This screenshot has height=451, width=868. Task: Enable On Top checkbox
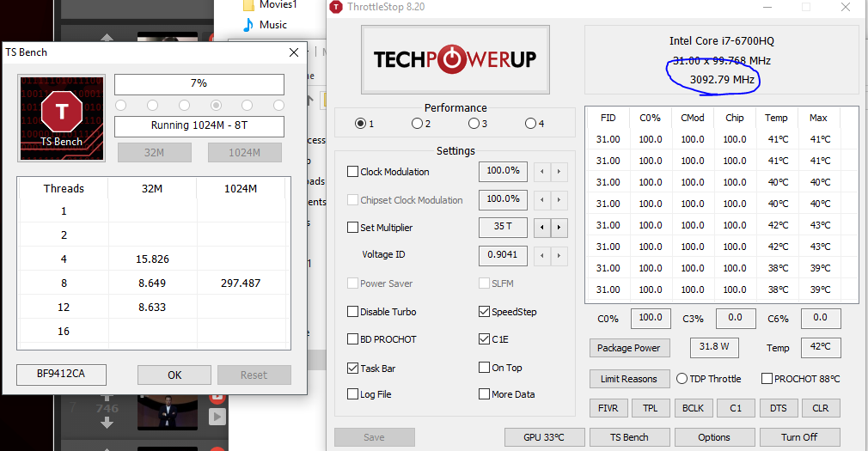pos(485,368)
